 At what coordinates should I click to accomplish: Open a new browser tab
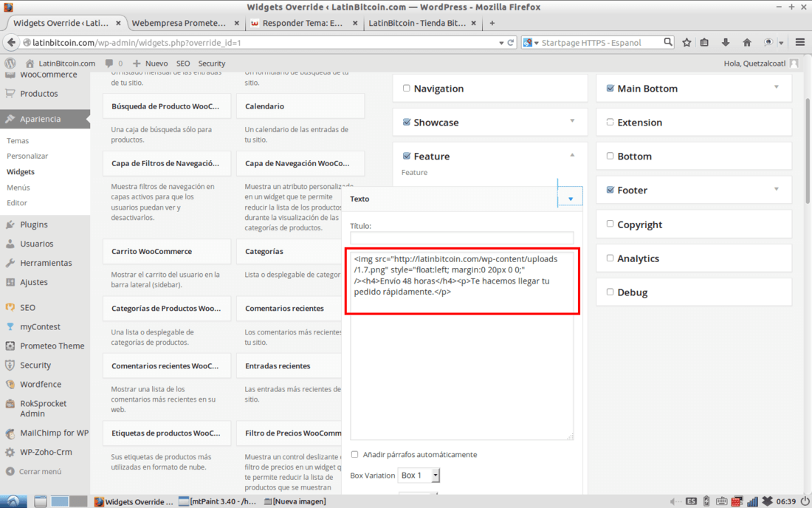(492, 23)
